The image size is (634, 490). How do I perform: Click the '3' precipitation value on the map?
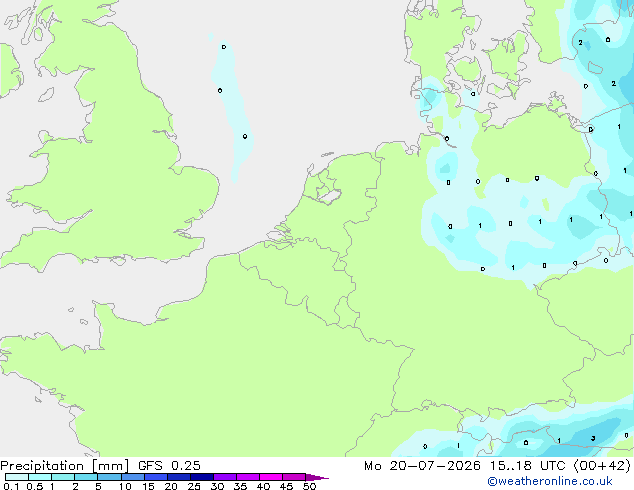(593, 438)
